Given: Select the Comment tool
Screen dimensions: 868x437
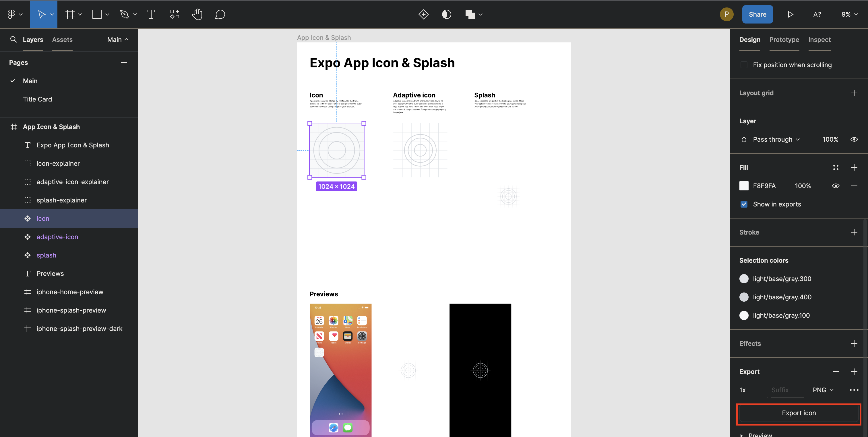Looking at the screenshot, I should tap(220, 14).
